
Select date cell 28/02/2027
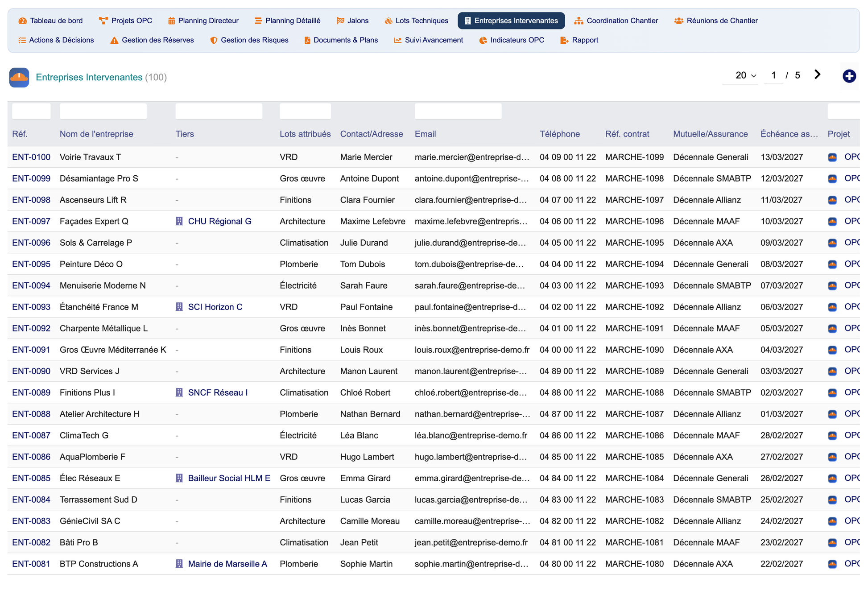tap(781, 435)
